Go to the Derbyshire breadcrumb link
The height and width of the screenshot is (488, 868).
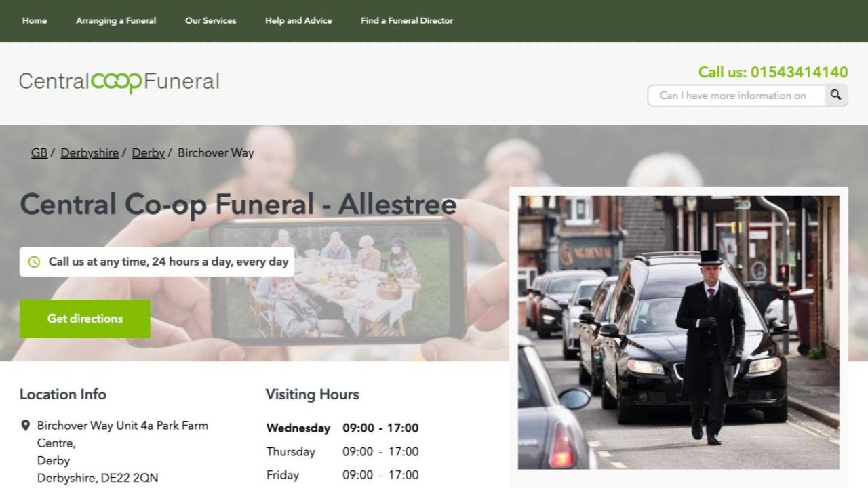[x=90, y=153]
